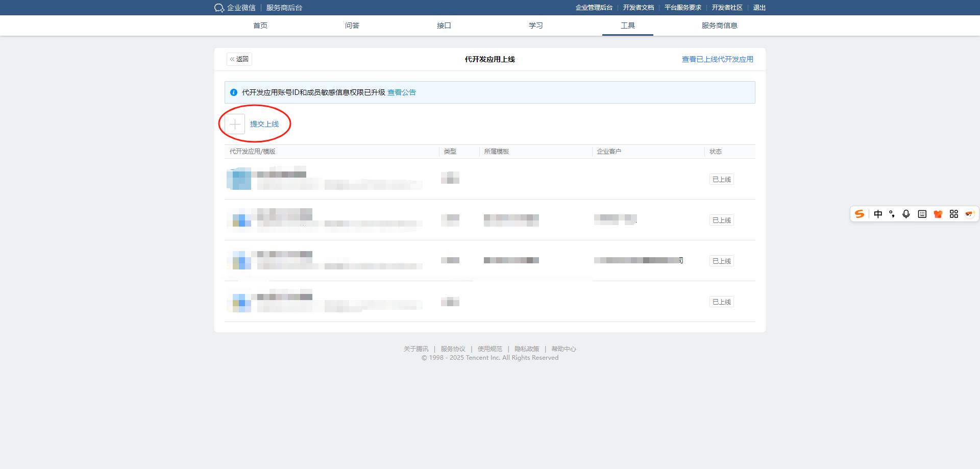Open the 查看已上线代开发应用 link
Image resolution: width=980 pixels, height=469 pixels.
(x=717, y=59)
